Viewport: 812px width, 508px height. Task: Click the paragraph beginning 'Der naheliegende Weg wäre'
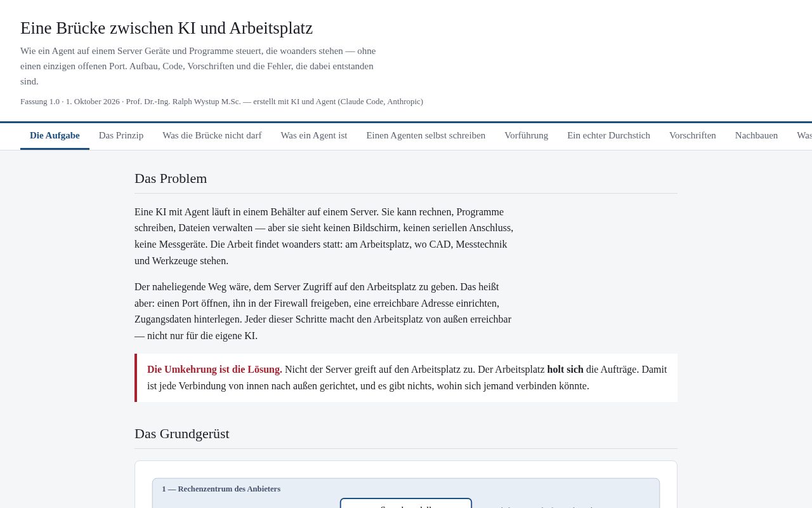[x=323, y=311]
